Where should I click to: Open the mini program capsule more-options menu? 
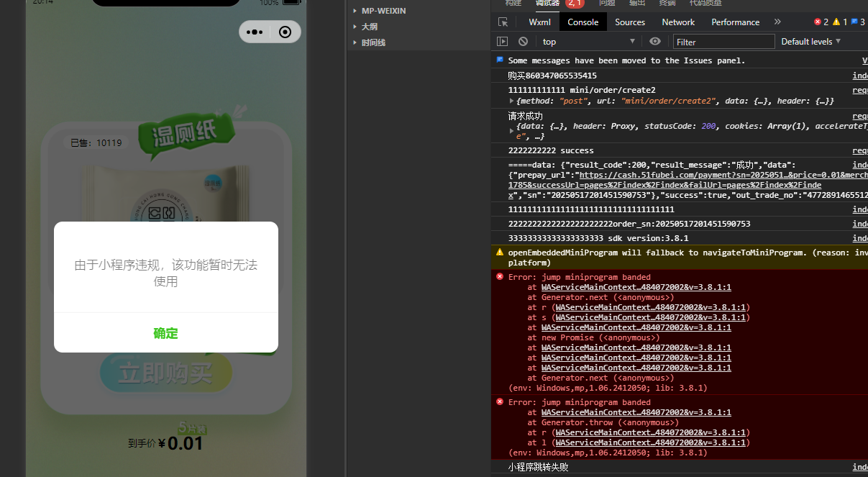tap(255, 32)
